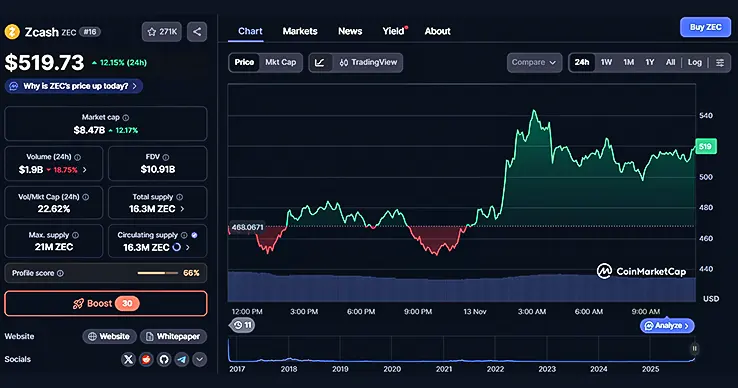
Task: Open the About tab
Action: tap(437, 32)
